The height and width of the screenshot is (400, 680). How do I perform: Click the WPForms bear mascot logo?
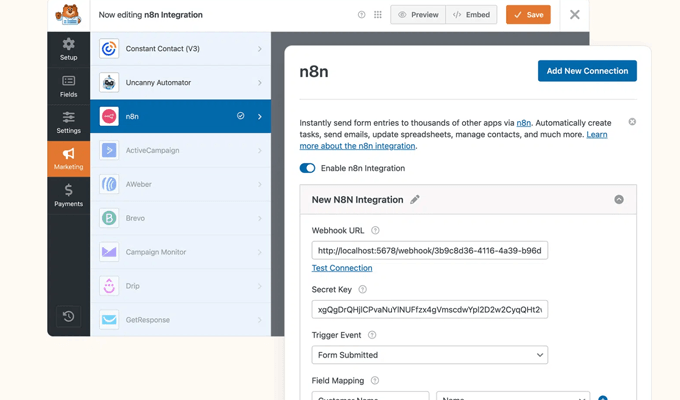tap(69, 15)
